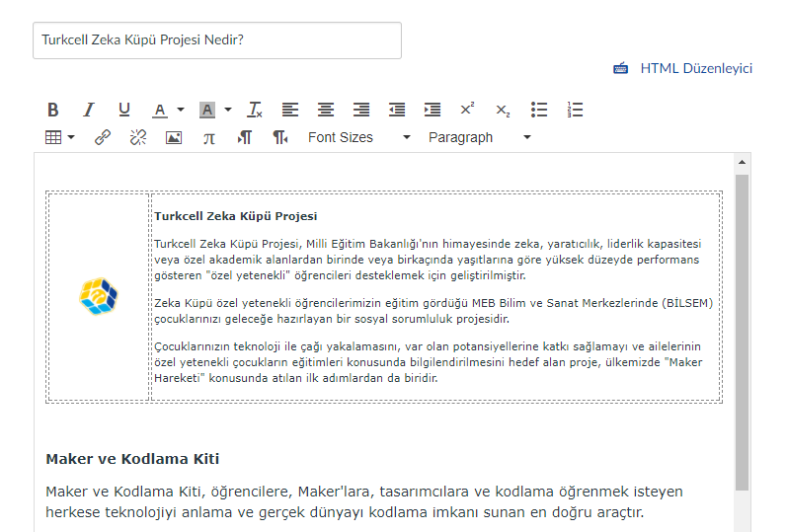This screenshot has height=532, width=787.
Task: Click the scrollbar up arrow
Action: click(x=742, y=162)
